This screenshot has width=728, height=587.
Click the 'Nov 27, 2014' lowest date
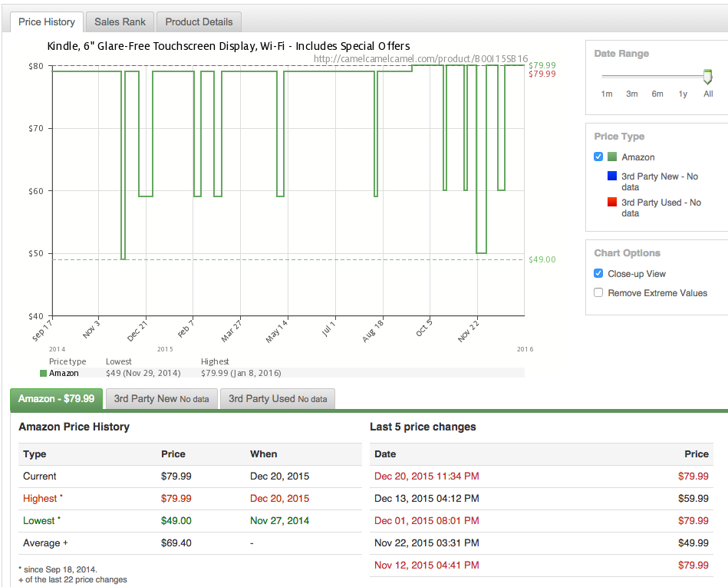(x=279, y=520)
